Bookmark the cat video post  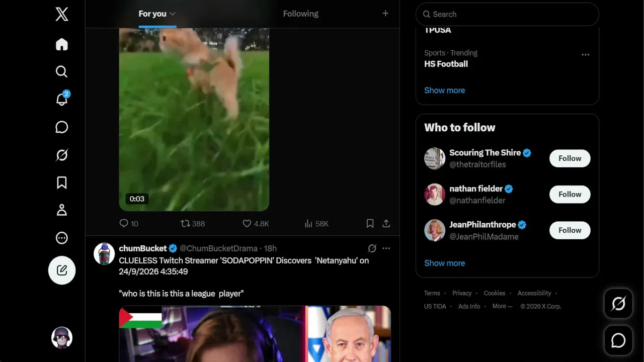370,223
